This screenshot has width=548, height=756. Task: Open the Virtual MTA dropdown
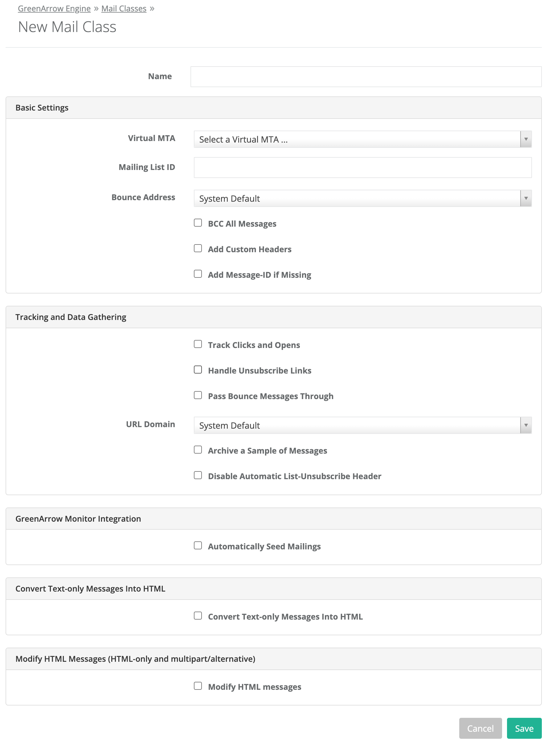pyautogui.click(x=362, y=139)
